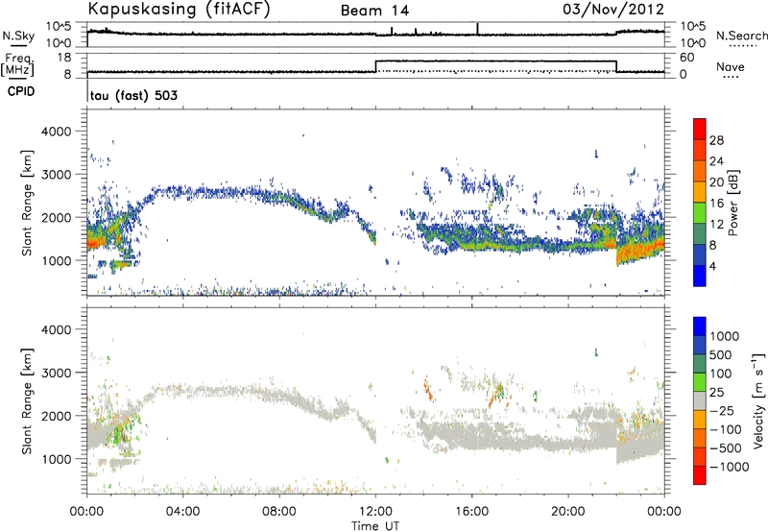Click the 20 label on Power colorbar

tap(716, 182)
